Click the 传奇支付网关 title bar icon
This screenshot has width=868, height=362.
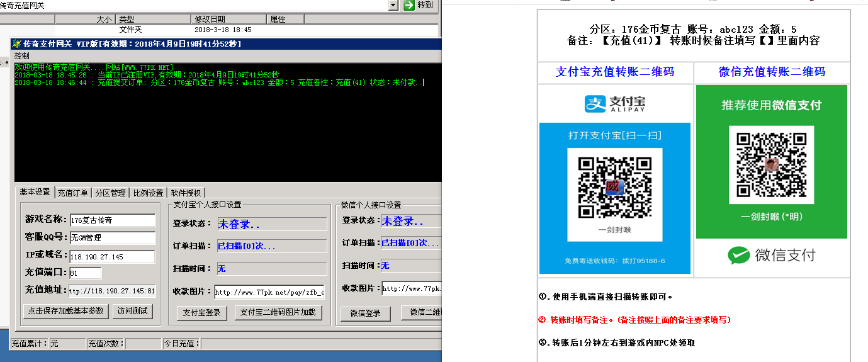point(16,44)
